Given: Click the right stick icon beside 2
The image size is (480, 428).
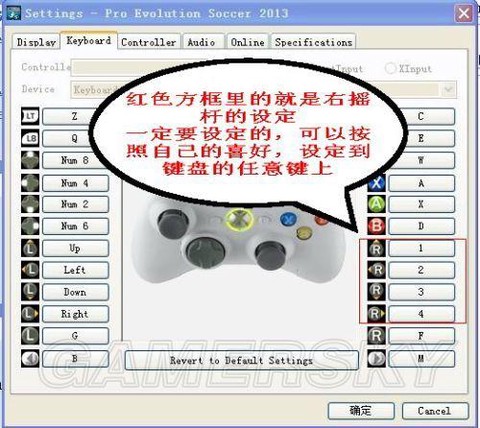Looking at the screenshot, I should tap(376, 270).
